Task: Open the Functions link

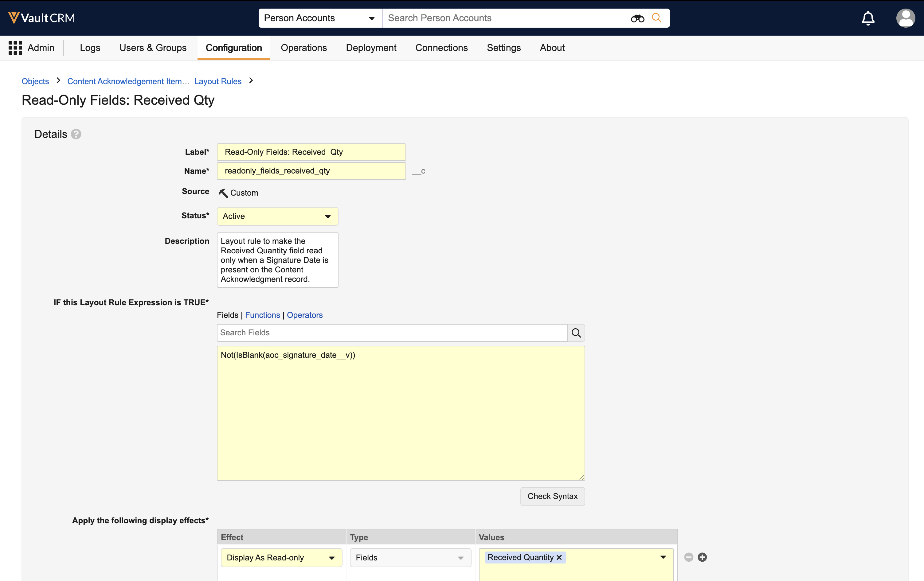Action: [x=262, y=315]
